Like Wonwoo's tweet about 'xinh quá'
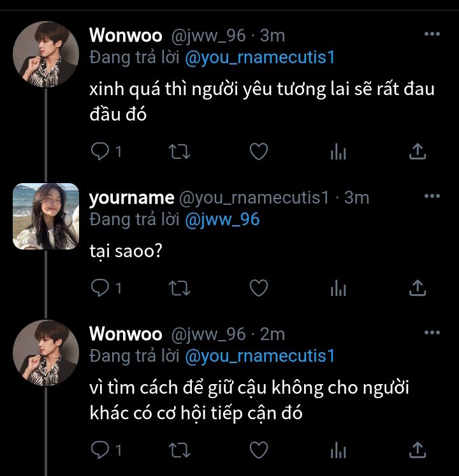The image size is (459, 476). click(x=258, y=151)
